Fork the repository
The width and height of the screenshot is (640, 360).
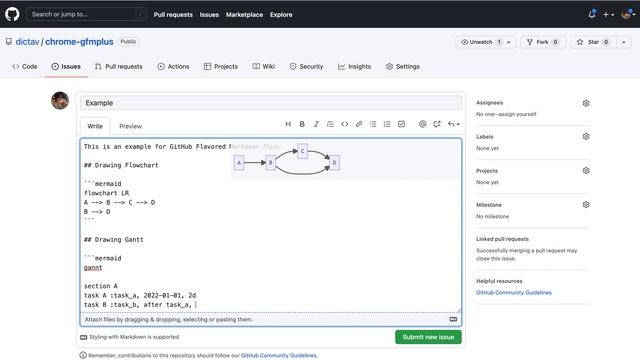click(x=543, y=42)
